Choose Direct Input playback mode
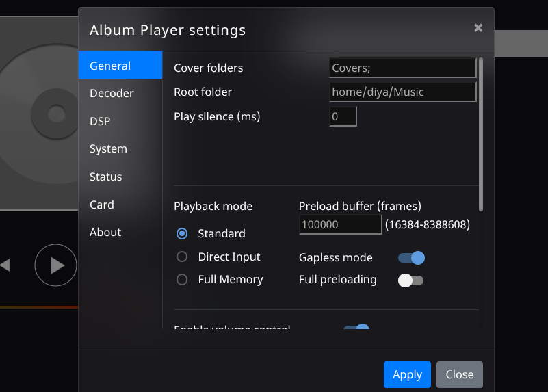Screen dimensions: 548x392 pos(182,257)
